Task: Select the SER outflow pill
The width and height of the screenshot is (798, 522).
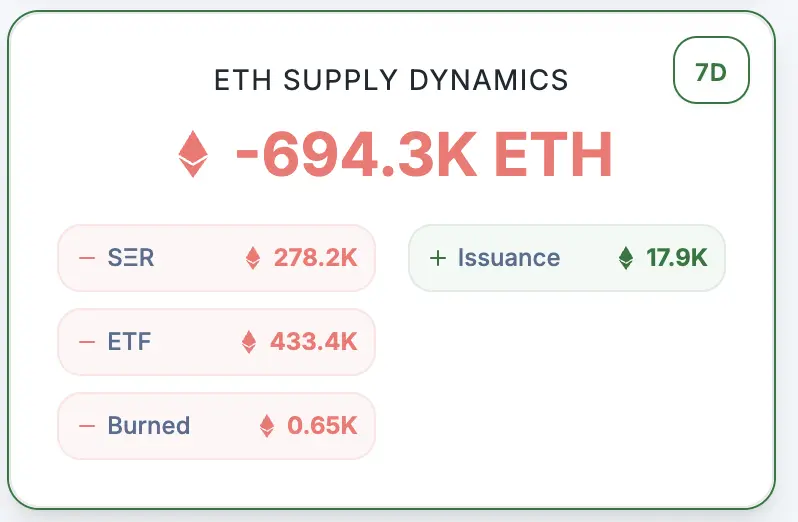Action: (x=216, y=258)
